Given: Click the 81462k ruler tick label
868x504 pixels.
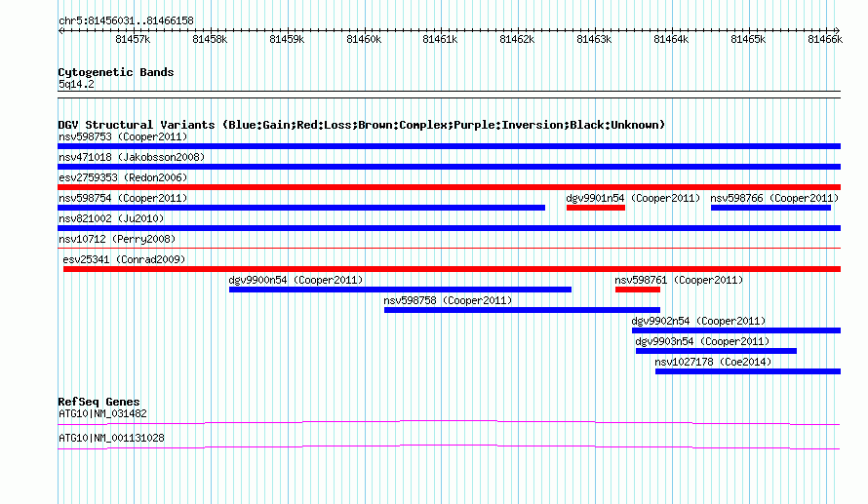Looking at the screenshot, I should point(517,39).
